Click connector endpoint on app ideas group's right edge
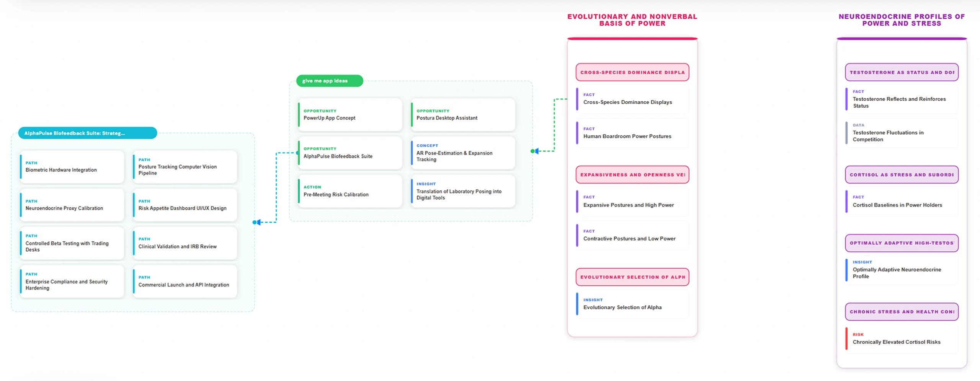The image size is (980, 381). point(533,151)
